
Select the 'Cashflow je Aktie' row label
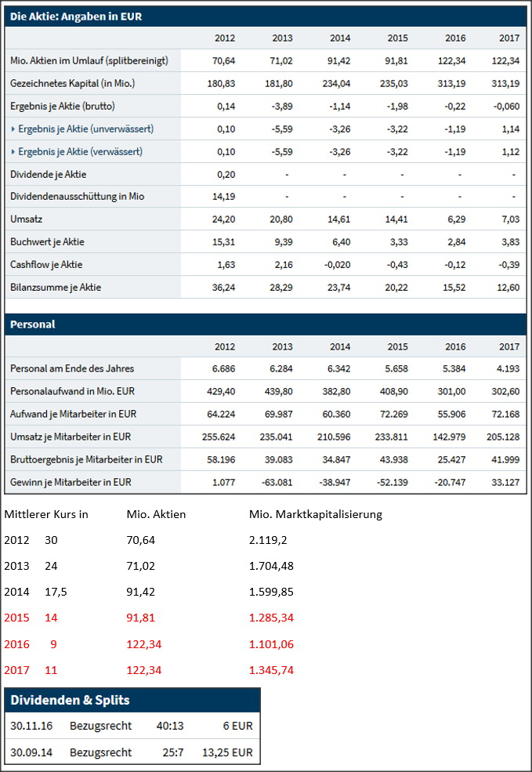click(x=46, y=265)
